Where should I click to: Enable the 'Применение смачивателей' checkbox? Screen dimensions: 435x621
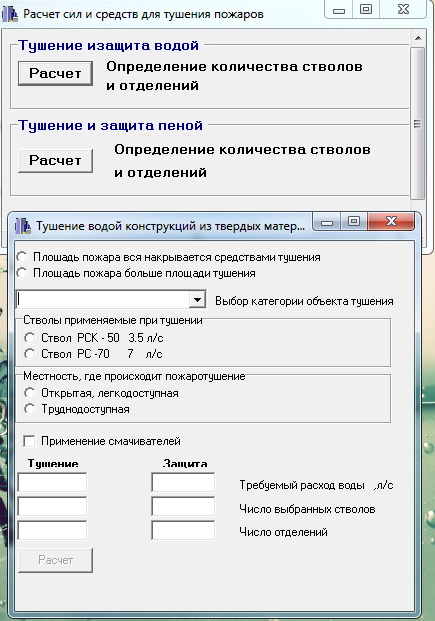tap(29, 441)
